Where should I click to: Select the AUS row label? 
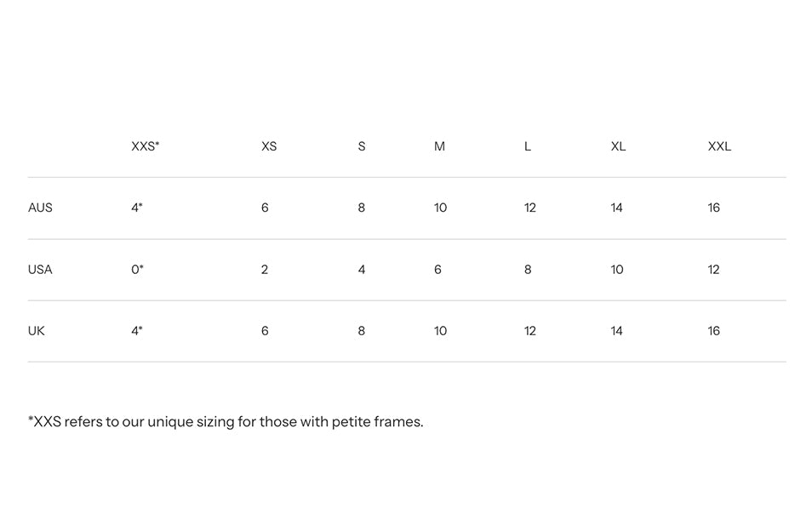tap(40, 208)
